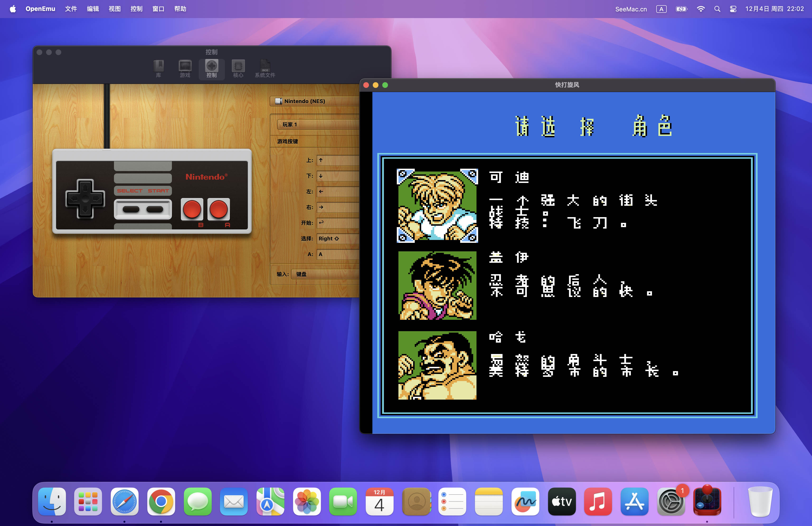
Task: Click the Spotlight search icon
Action: pyautogui.click(x=717, y=9)
